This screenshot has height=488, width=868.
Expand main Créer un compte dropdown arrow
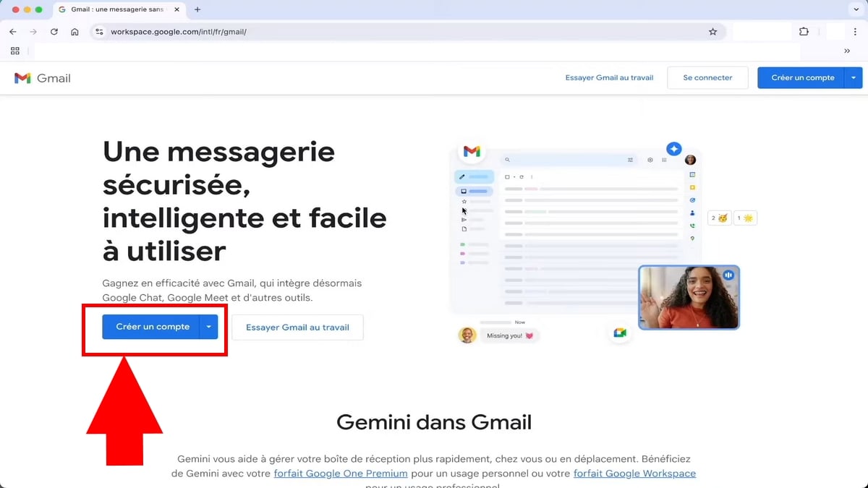pos(208,327)
